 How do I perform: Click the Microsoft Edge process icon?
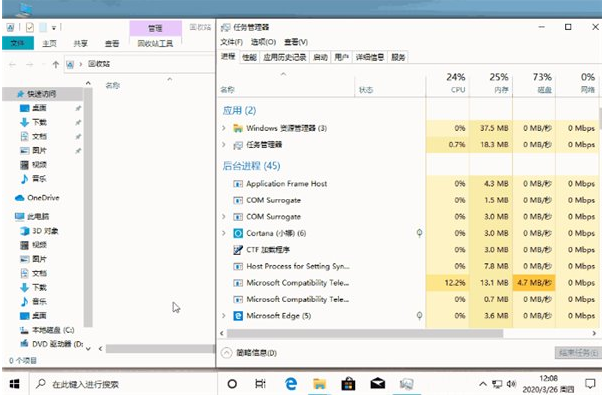237,316
